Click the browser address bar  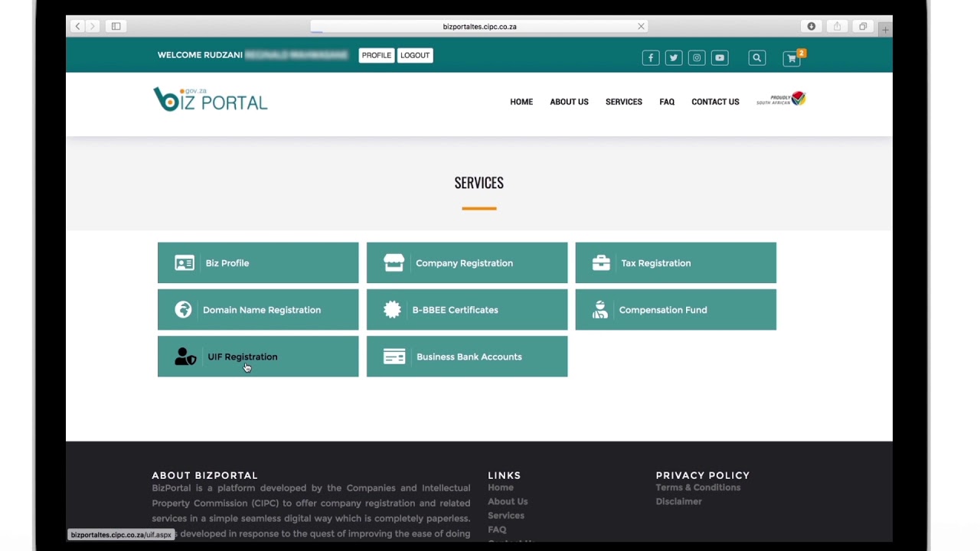coord(479,26)
